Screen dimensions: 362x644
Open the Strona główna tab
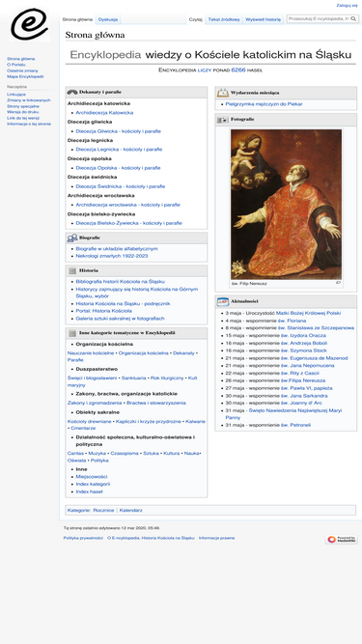pos(77,19)
